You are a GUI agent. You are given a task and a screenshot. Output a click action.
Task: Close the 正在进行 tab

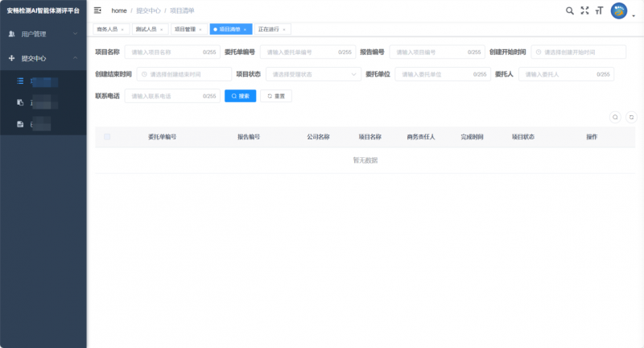point(284,29)
